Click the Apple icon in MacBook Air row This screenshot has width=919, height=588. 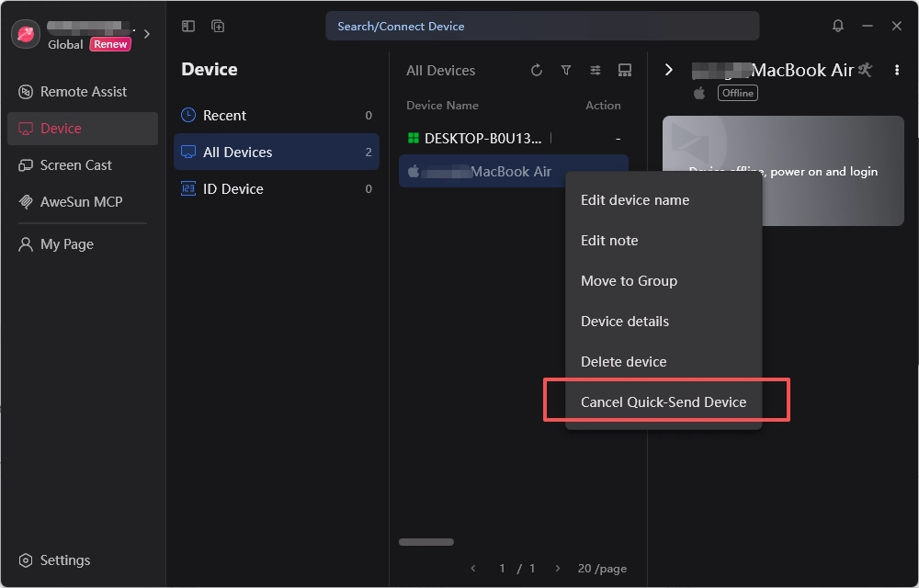click(x=414, y=171)
